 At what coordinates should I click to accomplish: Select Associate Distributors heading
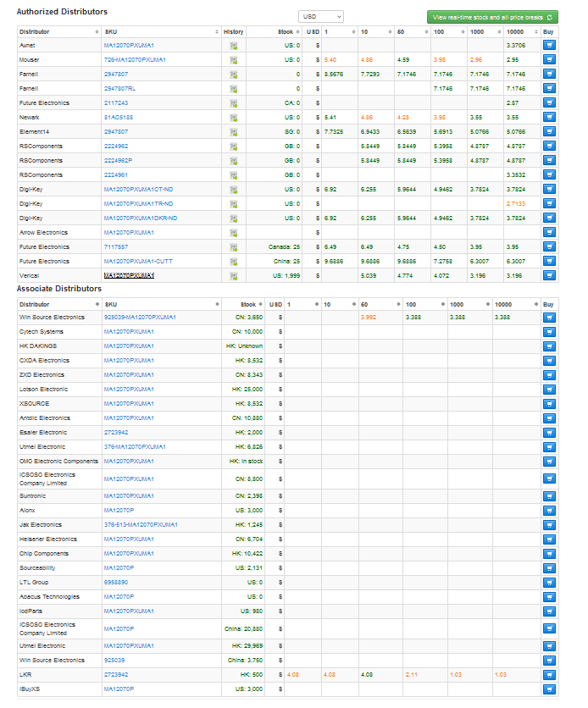click(59, 289)
